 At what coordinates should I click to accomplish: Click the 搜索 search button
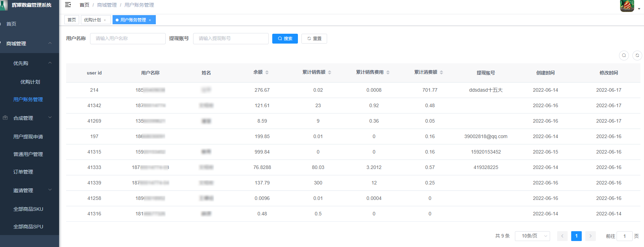pyautogui.click(x=285, y=39)
